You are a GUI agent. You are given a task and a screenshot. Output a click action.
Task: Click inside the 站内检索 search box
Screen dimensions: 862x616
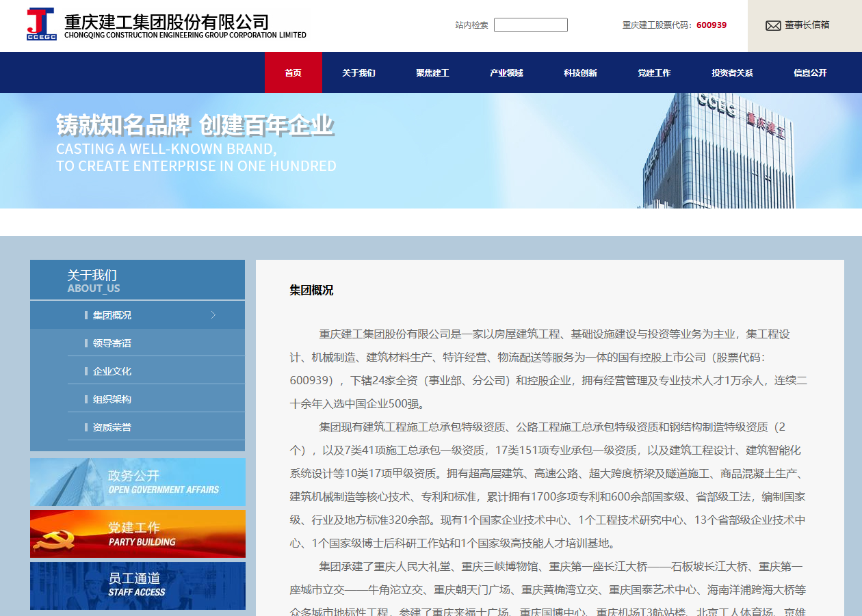530,25
